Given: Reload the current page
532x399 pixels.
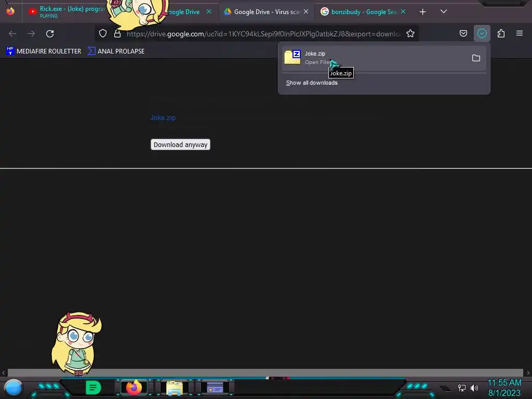Looking at the screenshot, I should point(50,34).
